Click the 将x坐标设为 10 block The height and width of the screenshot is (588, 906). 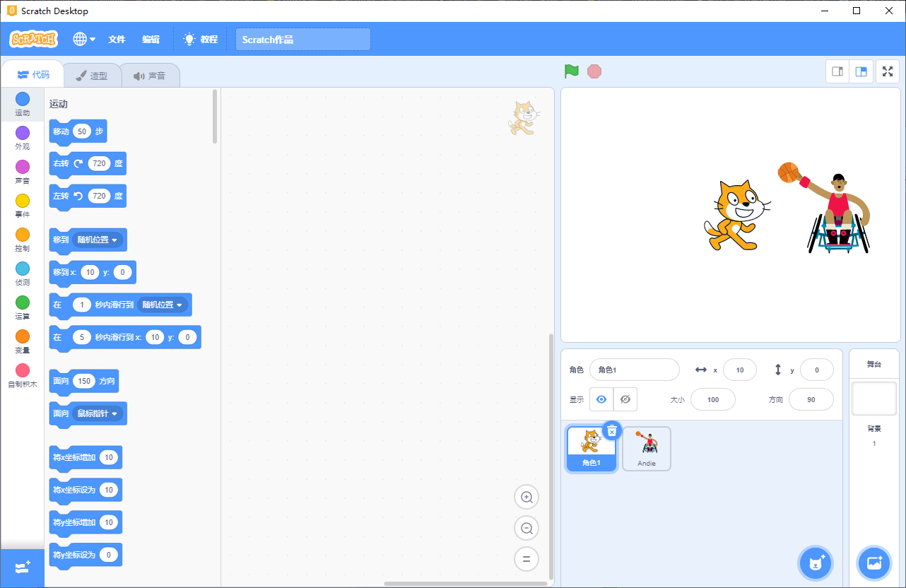click(85, 490)
